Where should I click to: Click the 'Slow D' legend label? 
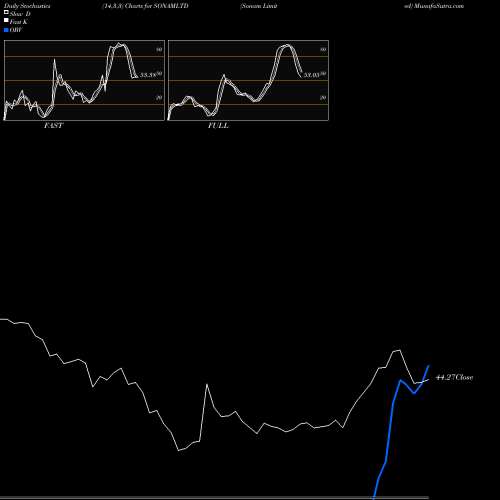(20, 14)
